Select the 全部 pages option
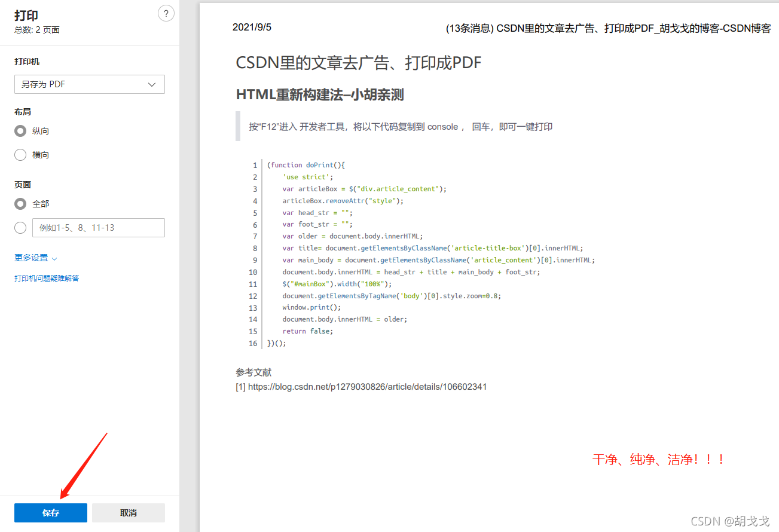This screenshot has width=779, height=532. click(x=20, y=204)
